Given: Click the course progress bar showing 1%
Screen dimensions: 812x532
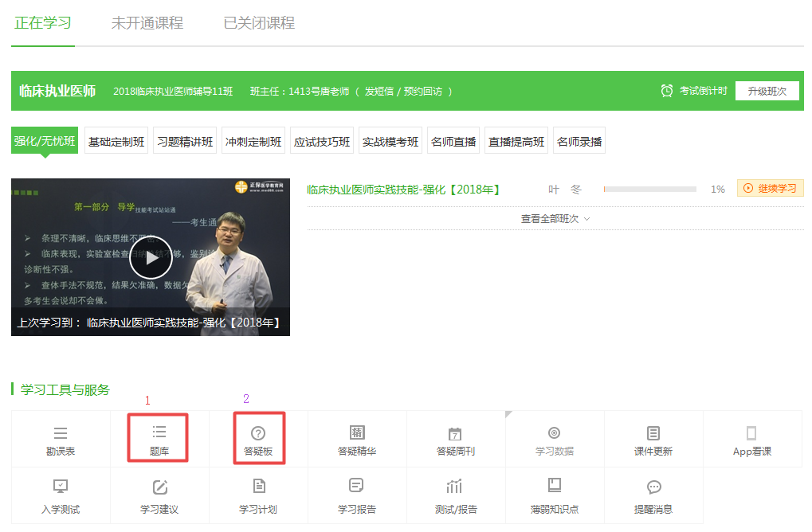Looking at the screenshot, I should [x=650, y=188].
